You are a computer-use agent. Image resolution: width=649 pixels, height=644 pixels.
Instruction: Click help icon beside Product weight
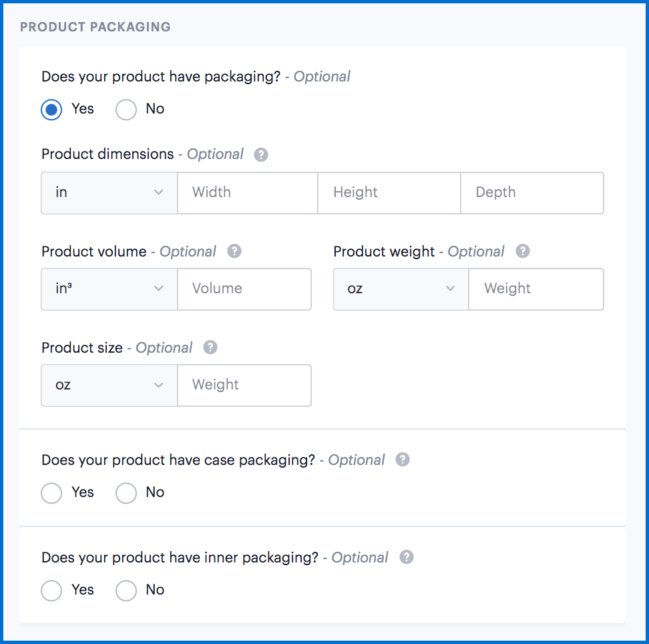coord(523,252)
